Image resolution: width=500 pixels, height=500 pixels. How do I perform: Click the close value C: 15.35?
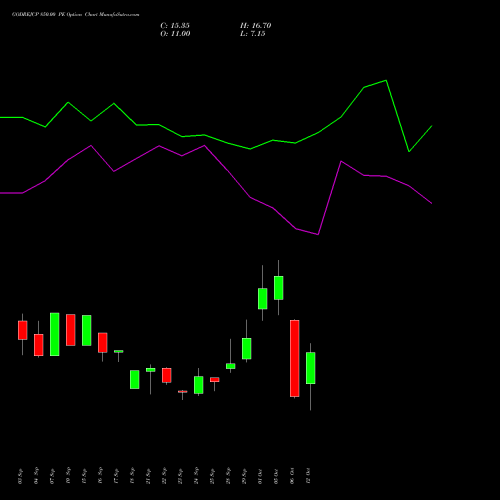pyautogui.click(x=175, y=26)
